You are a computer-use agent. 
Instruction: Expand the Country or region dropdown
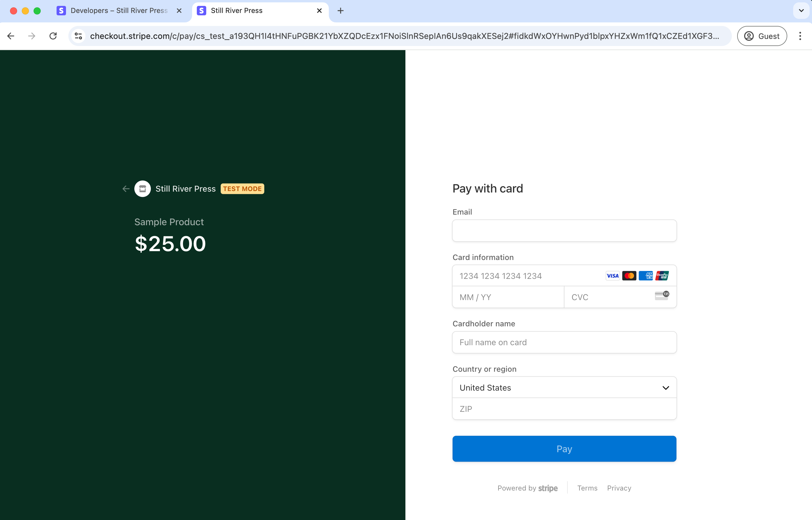[x=564, y=387]
